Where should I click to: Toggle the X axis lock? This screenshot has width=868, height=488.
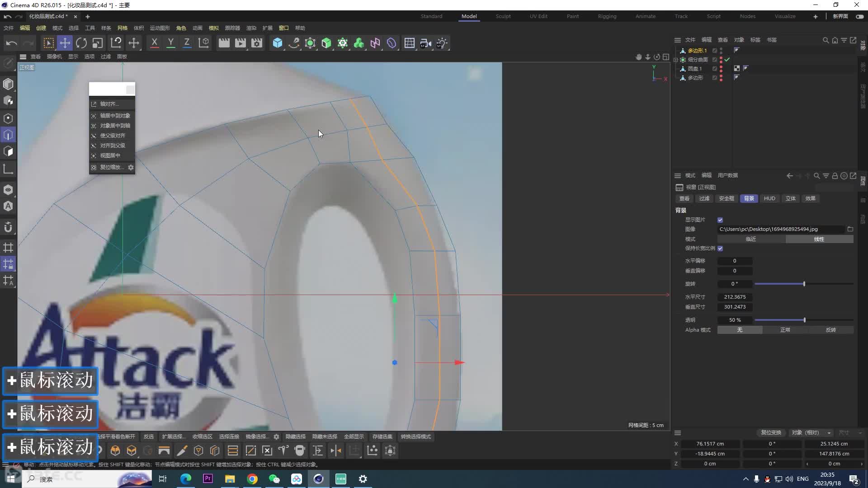pyautogui.click(x=154, y=43)
